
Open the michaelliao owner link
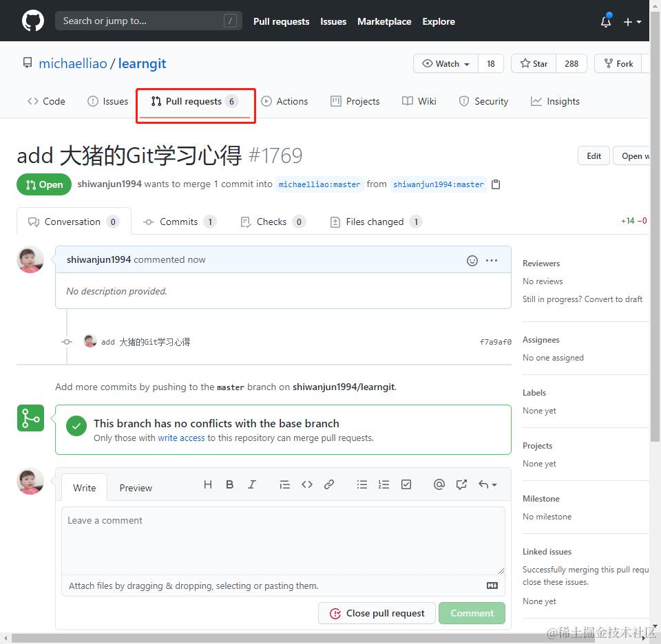click(73, 63)
